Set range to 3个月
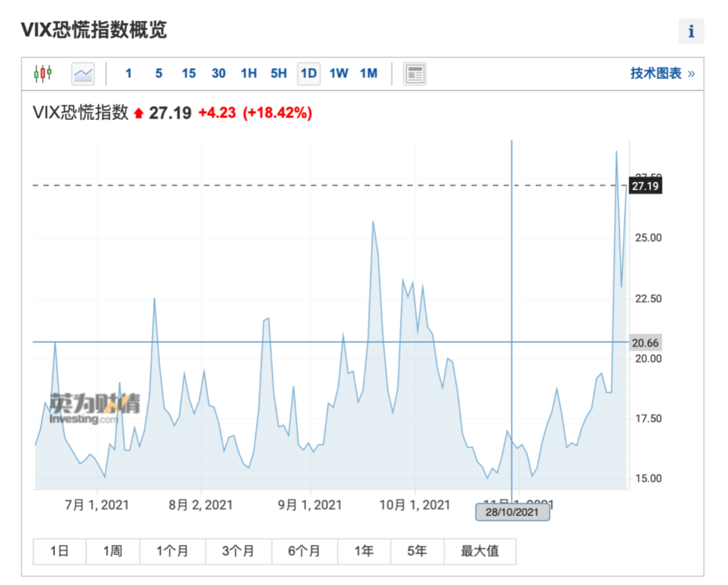728x585 pixels. click(x=238, y=551)
